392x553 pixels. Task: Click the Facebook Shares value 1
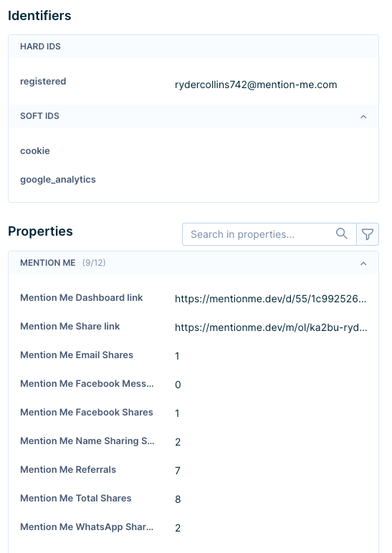177,413
